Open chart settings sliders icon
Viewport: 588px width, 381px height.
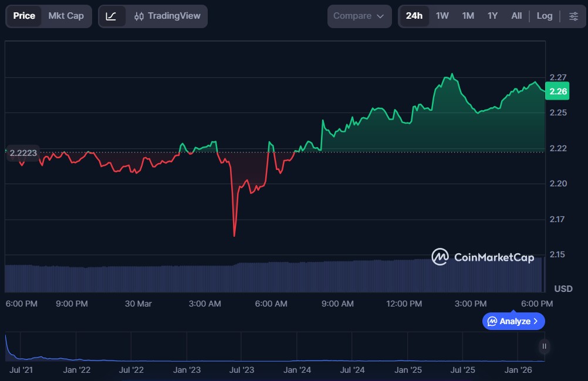tap(573, 16)
